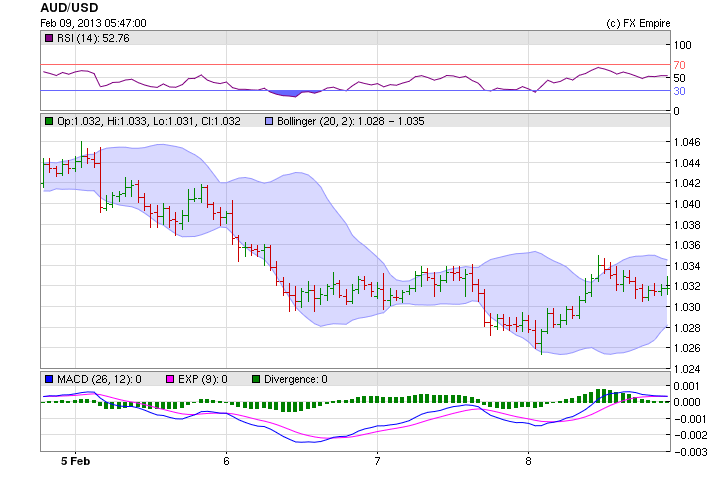Click the EXP (9): 0 label
This screenshot has height=487, width=710.
tap(203, 379)
